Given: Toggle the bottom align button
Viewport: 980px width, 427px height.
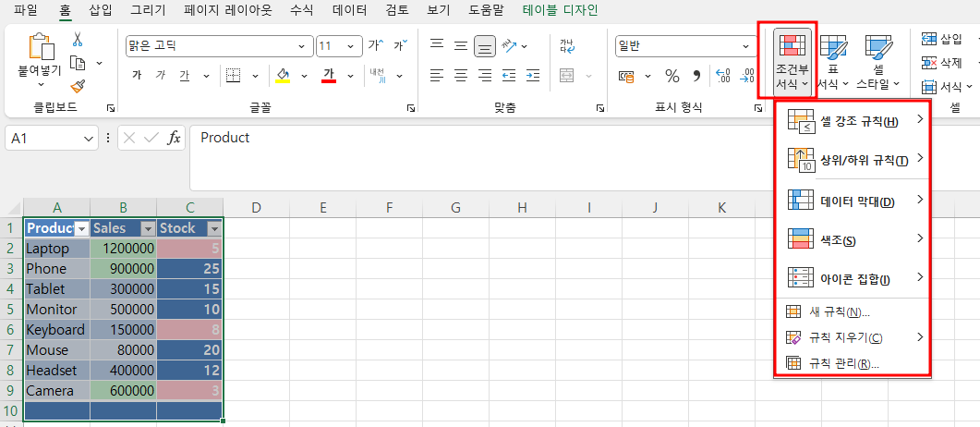Looking at the screenshot, I should (484, 45).
